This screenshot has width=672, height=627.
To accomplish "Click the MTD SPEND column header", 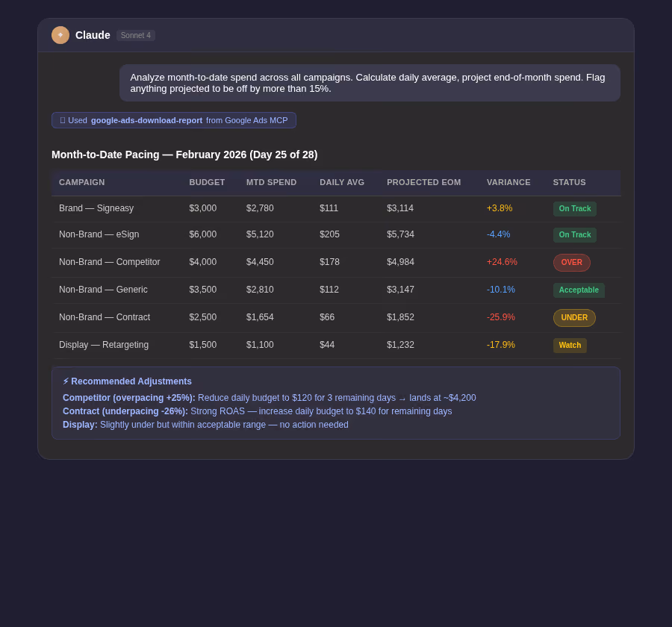I will point(271,182).
